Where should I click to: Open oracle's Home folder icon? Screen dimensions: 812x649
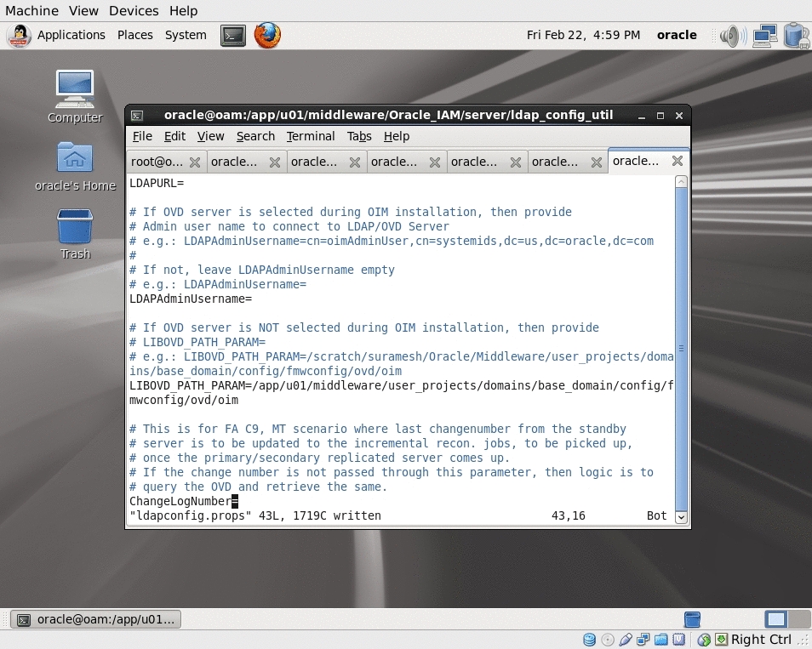(75, 166)
